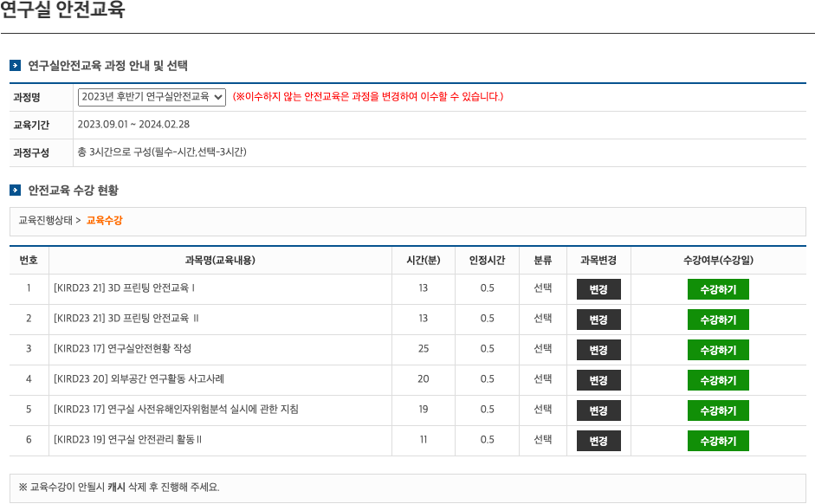Start 수강하기 for 외부공간 연구활동 사고사례
This screenshot has height=504, width=815.
pos(718,380)
